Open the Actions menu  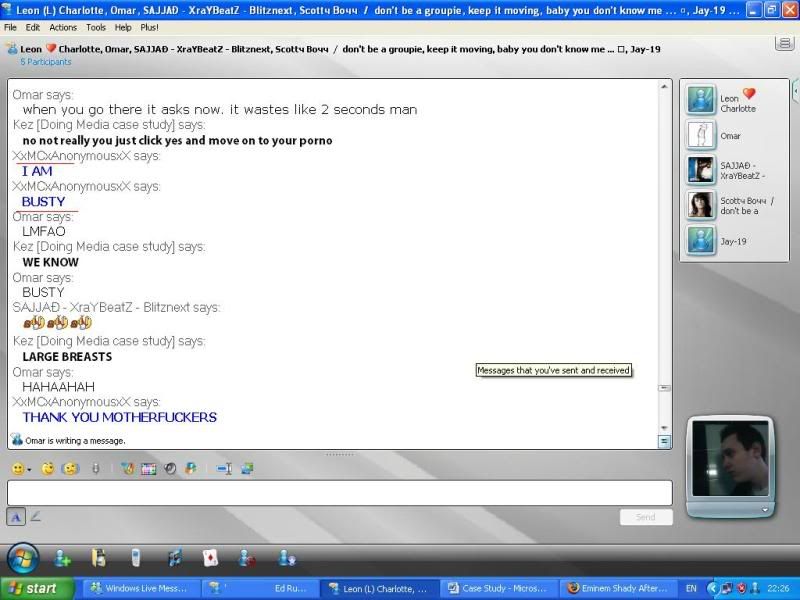click(63, 27)
